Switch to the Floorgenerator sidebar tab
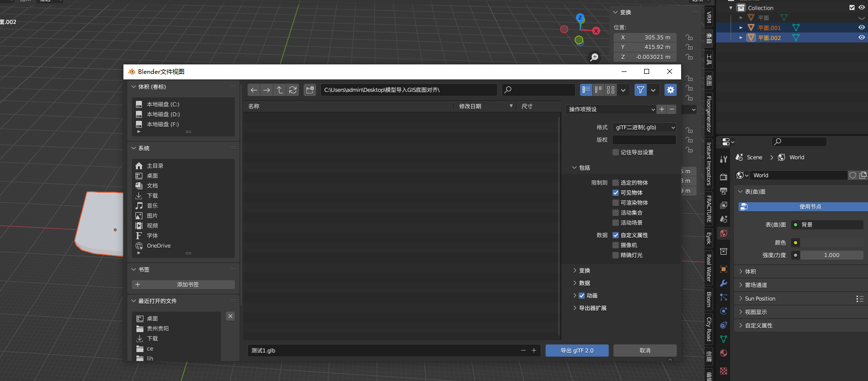This screenshot has width=868, height=381. click(x=709, y=114)
